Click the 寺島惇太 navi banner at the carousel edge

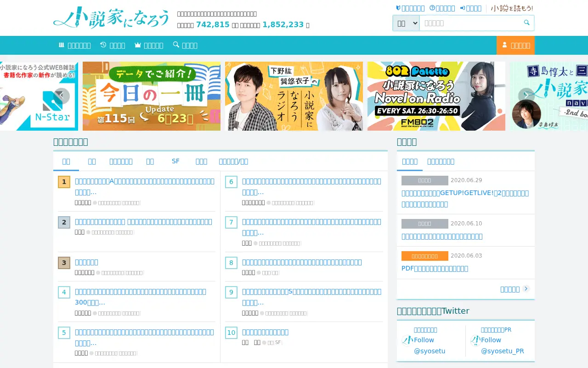[549, 96]
